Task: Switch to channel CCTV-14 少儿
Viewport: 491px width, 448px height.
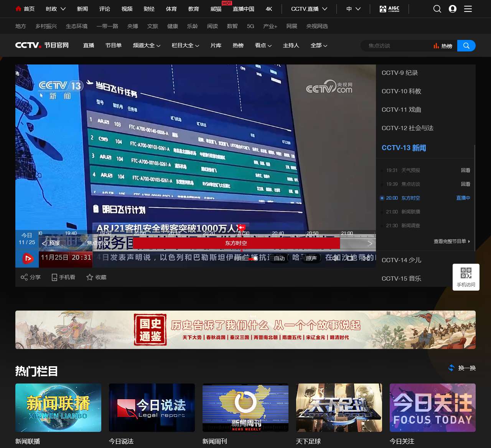Action: (401, 260)
